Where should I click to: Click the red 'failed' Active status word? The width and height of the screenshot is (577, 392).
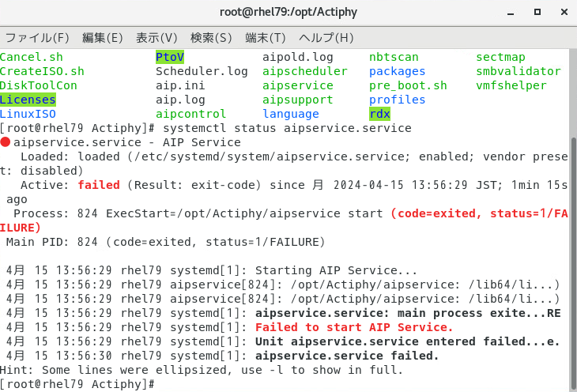click(99, 185)
